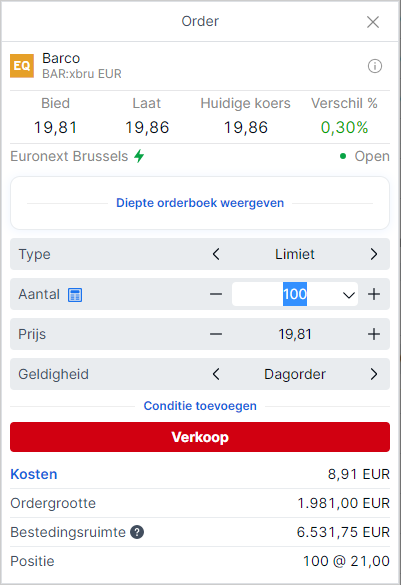This screenshot has width=401, height=585.
Task: Show the order book via Diepte orderboek weergeven
Action: [x=200, y=203]
